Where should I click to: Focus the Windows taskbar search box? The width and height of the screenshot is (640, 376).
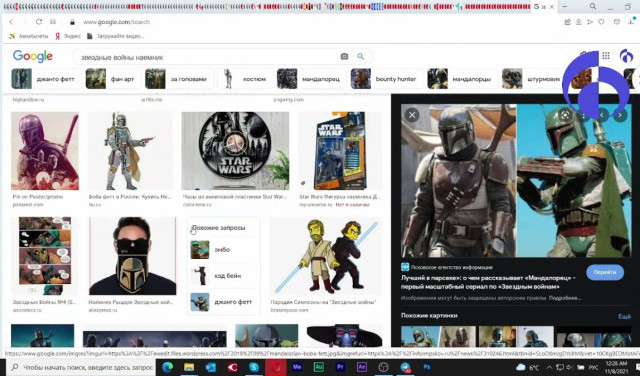82,367
